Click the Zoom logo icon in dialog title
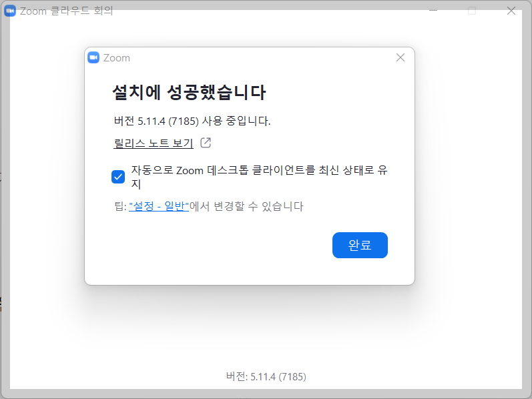The height and width of the screenshot is (399, 532). click(93, 57)
